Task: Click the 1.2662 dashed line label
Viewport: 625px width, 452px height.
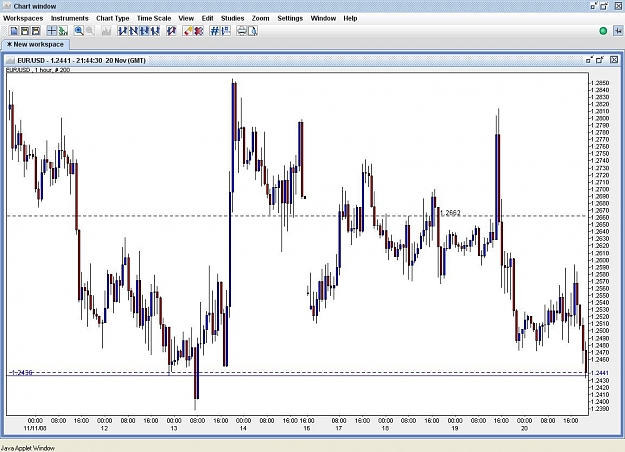Action: (450, 213)
